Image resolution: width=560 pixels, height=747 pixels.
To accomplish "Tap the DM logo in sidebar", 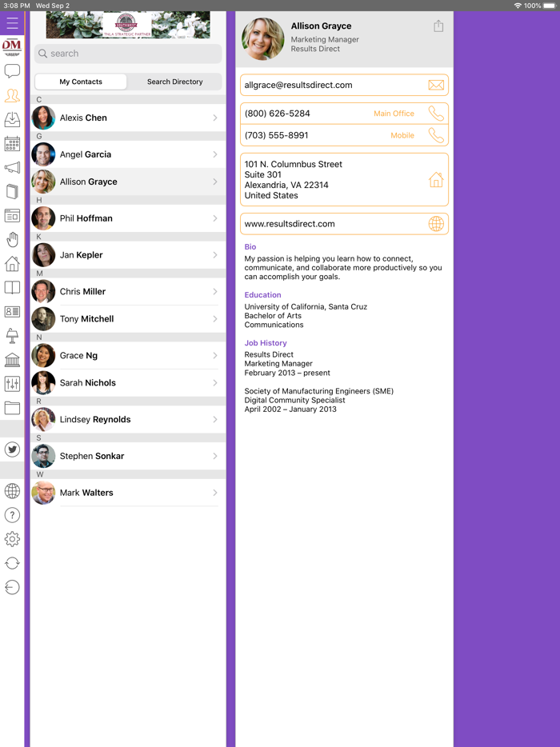I will point(12,48).
